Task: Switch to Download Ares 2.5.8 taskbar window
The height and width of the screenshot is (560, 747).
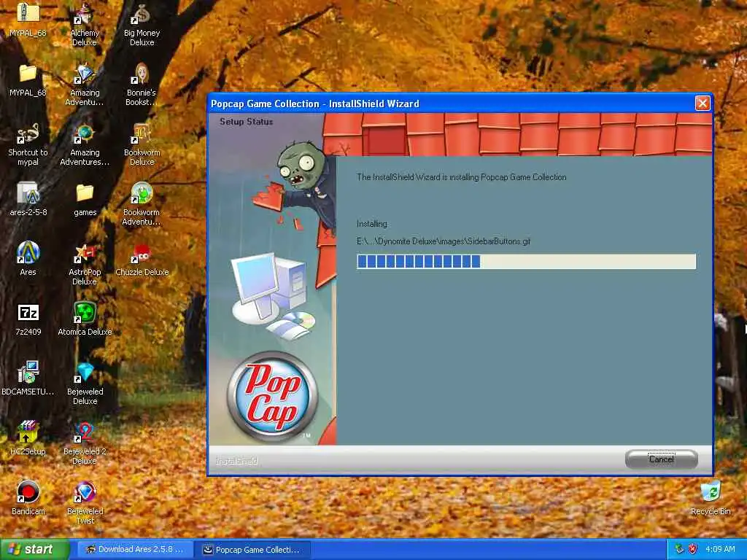Action: point(135,550)
